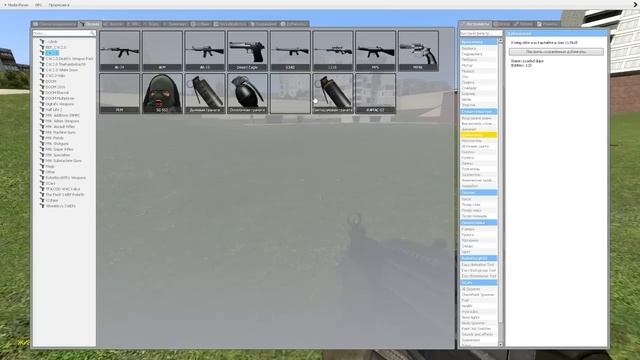Open the NPC top menu
The height and width of the screenshot is (360, 640).
(38, 5)
